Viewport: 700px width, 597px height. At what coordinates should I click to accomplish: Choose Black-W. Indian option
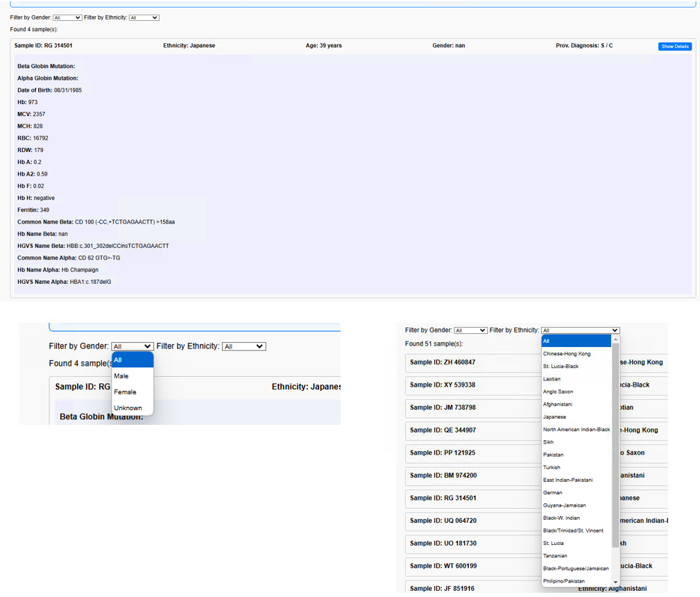tap(576, 518)
